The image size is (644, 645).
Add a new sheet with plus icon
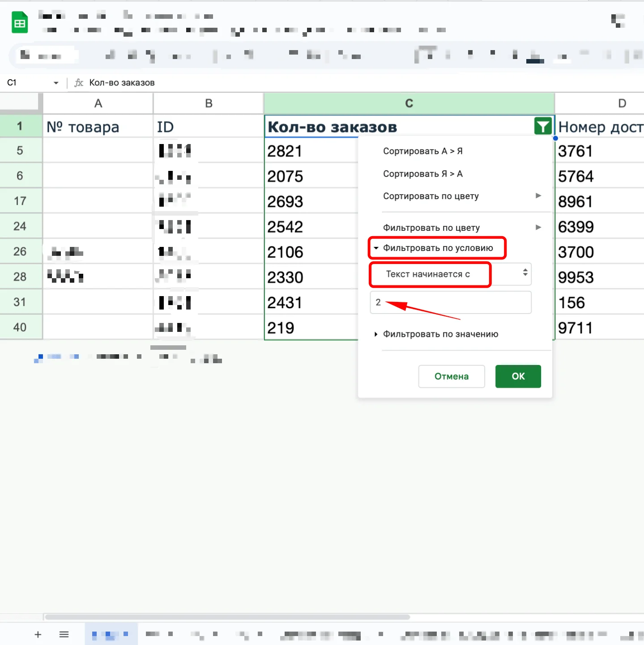38,634
